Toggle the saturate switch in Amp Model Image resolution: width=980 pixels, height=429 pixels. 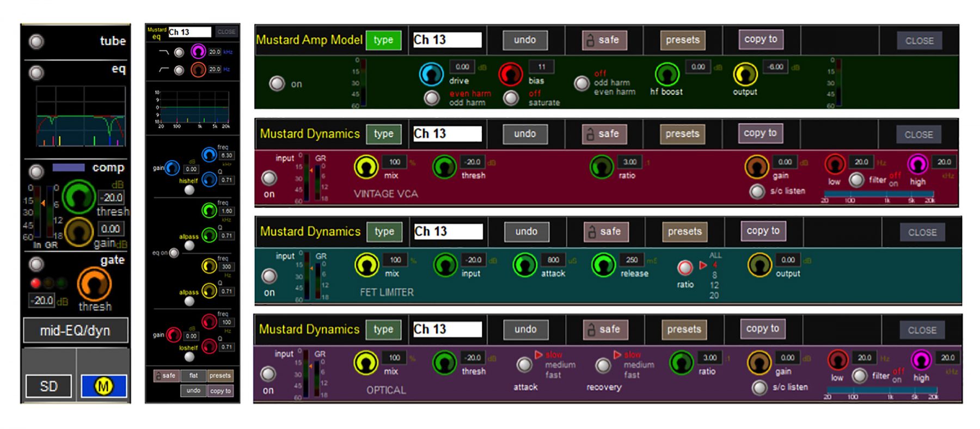[x=511, y=98]
